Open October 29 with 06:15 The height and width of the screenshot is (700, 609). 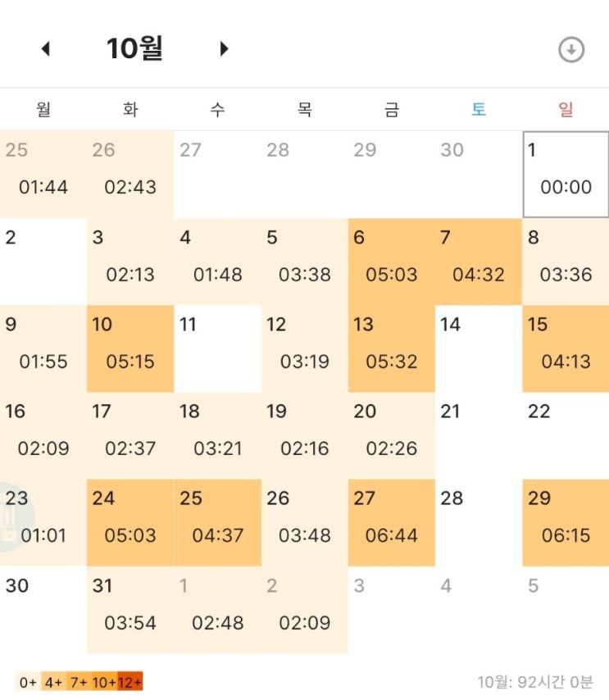(566, 522)
